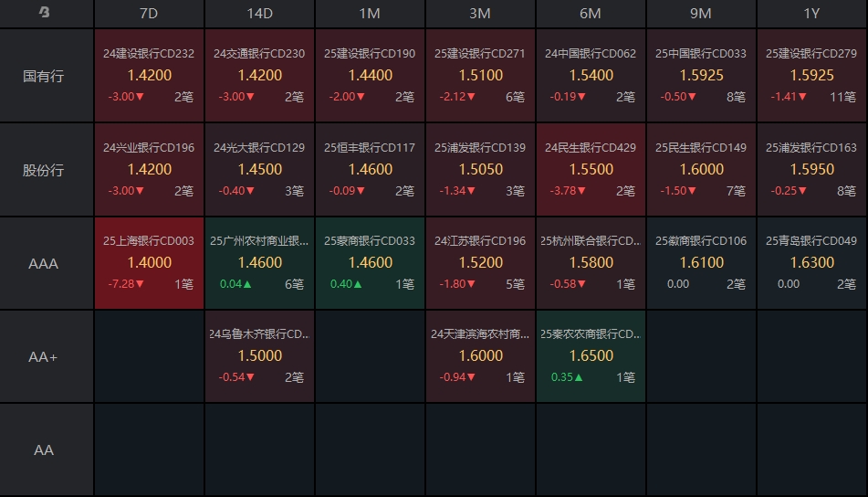Click the AAA rating row label
The image size is (868, 497).
(x=47, y=263)
